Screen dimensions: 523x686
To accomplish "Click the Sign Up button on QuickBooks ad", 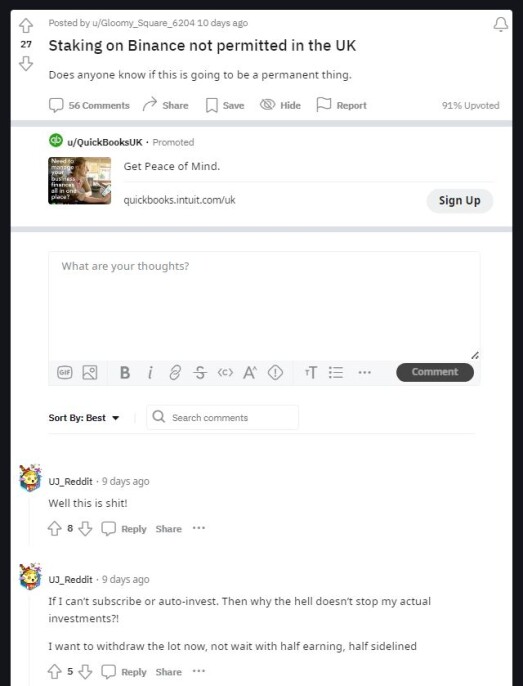I will 460,201.
